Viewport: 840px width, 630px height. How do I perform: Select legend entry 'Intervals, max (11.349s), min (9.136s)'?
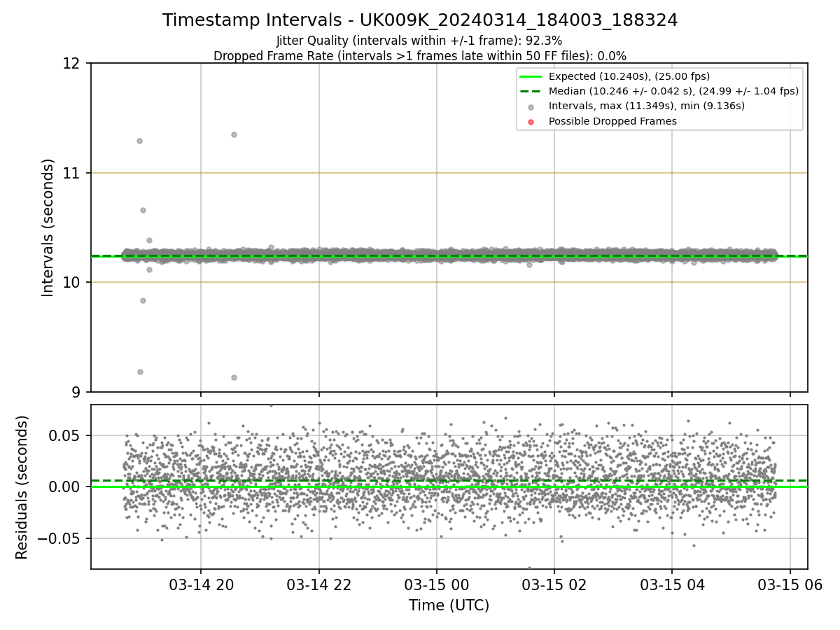pyautogui.click(x=646, y=106)
